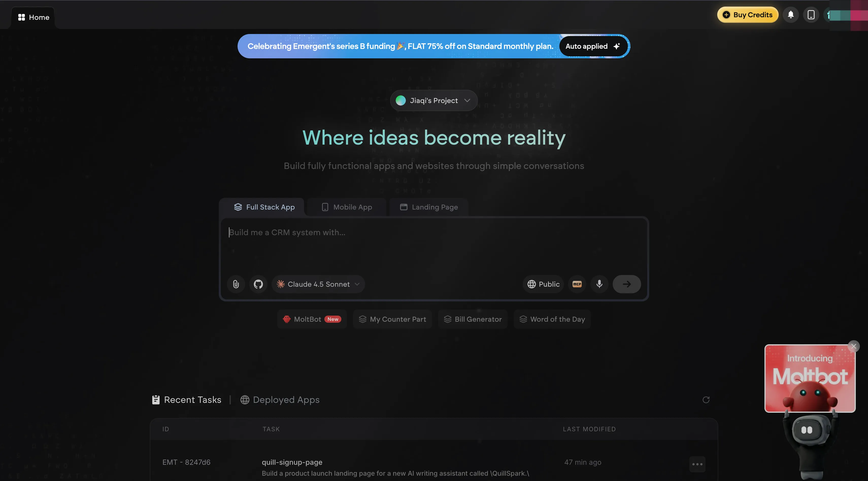Refresh the recent tasks list

(x=706, y=400)
